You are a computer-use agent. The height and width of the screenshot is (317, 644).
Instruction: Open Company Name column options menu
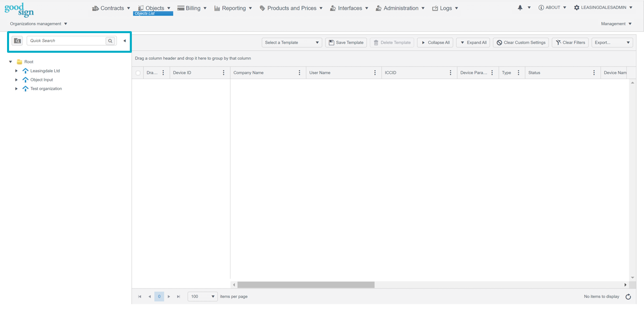coord(299,73)
